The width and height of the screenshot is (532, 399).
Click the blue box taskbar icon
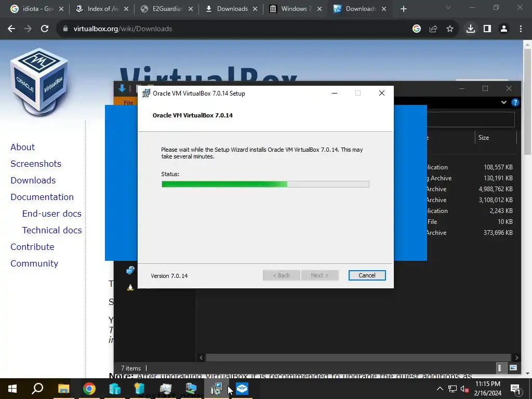point(242,389)
